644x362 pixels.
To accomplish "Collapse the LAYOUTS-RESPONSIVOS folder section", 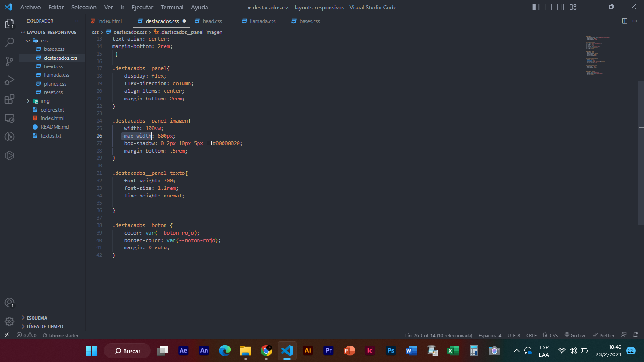I will [x=52, y=32].
